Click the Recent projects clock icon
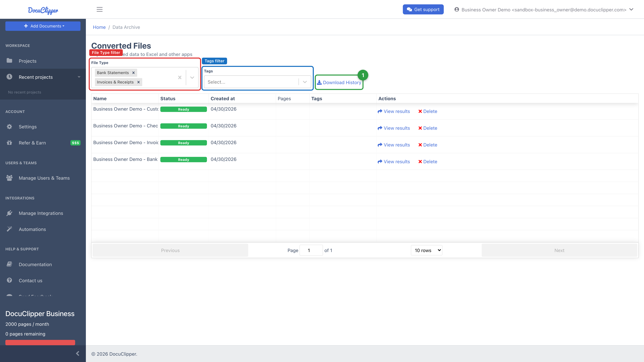 (10, 77)
